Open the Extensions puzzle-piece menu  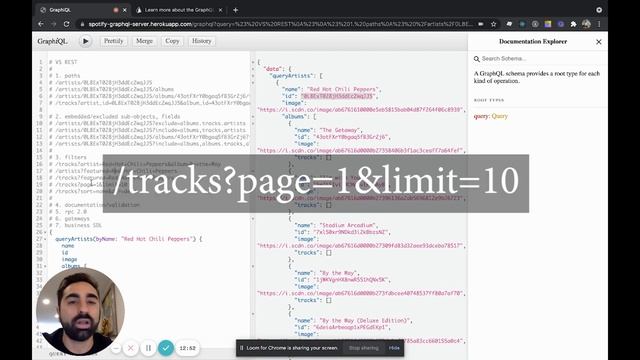click(x=573, y=24)
